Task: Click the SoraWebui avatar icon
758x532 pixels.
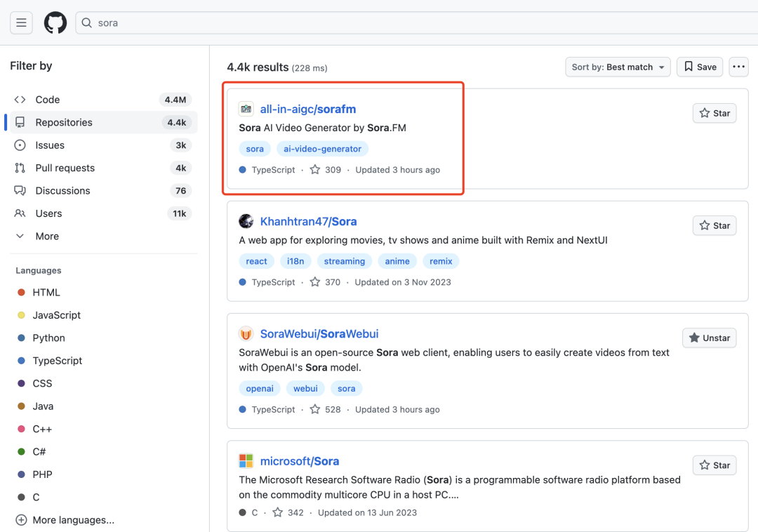Action: [246, 333]
